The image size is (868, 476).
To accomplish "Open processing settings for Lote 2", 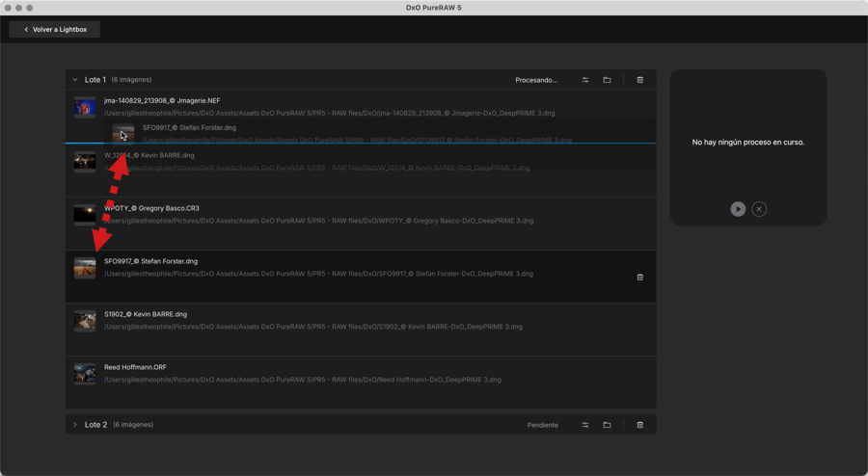I will point(585,425).
